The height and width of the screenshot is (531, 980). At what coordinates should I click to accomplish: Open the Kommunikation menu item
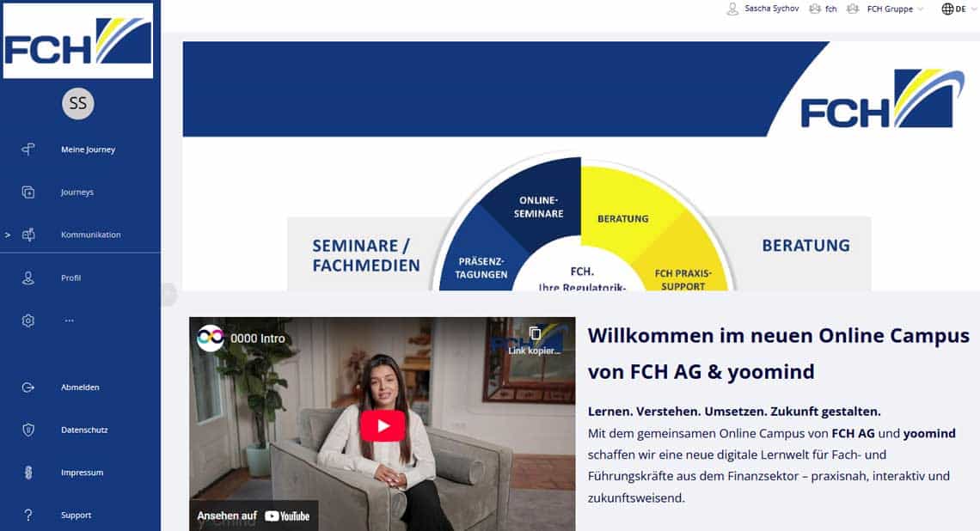90,235
